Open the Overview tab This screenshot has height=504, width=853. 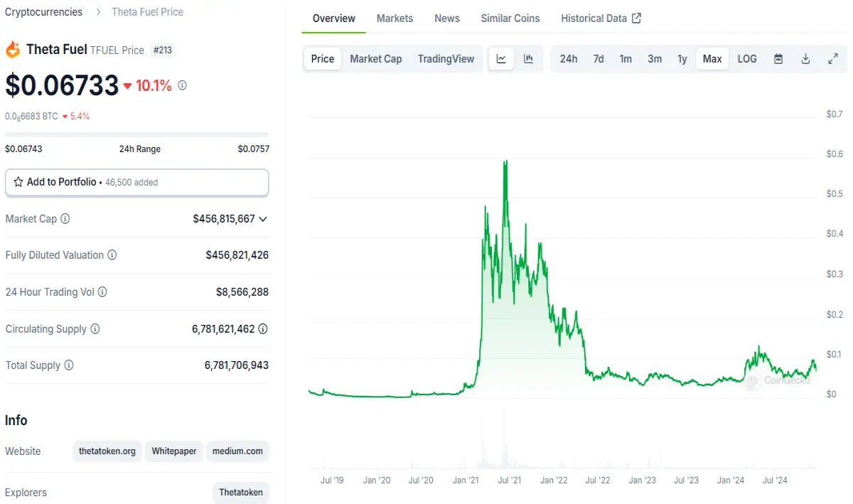(334, 18)
